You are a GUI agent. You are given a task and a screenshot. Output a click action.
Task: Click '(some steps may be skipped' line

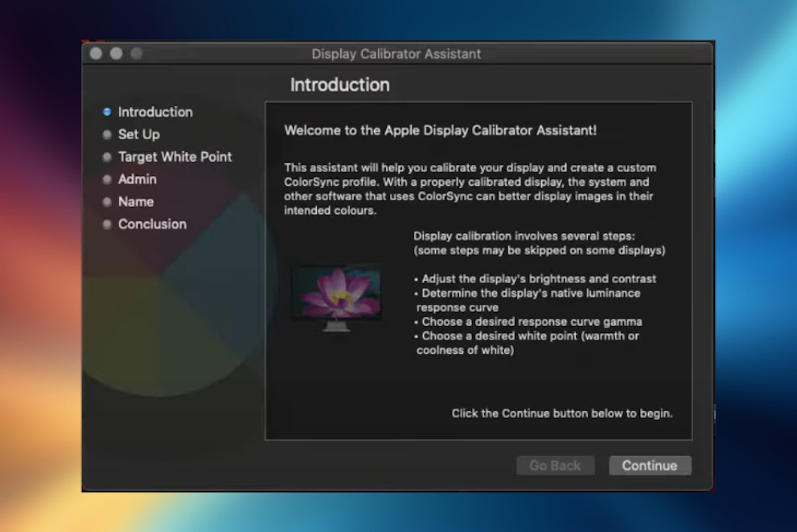[540, 250]
